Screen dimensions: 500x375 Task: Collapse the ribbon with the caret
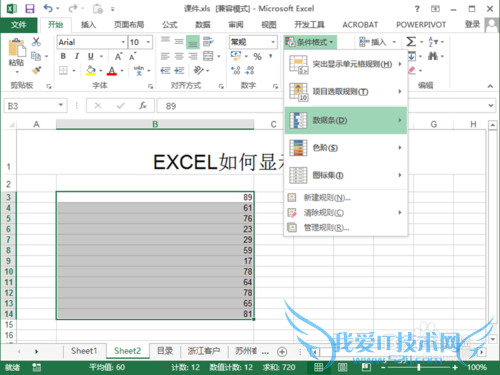[x=490, y=86]
